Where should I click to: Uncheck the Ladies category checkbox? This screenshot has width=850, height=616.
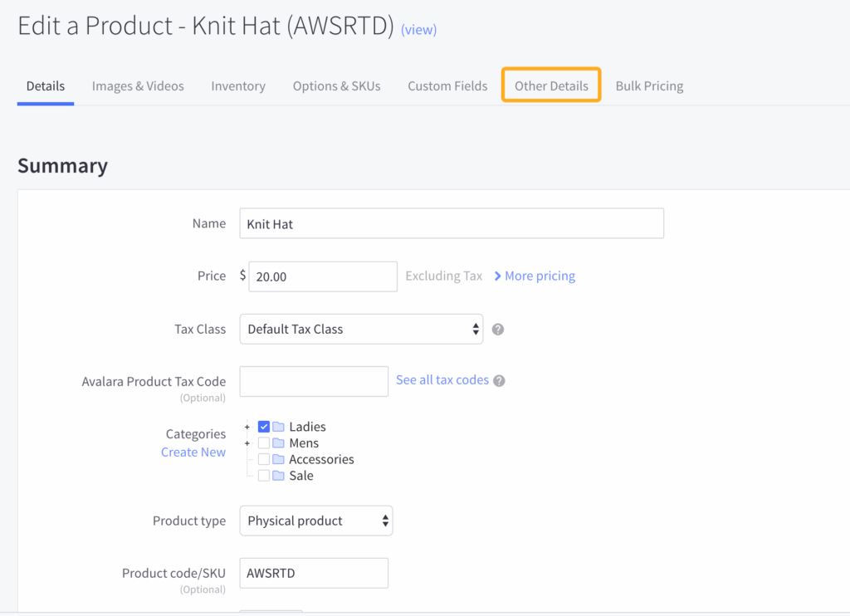click(264, 427)
